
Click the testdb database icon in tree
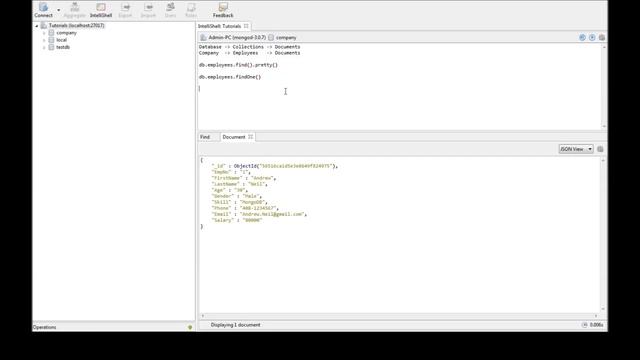51,47
